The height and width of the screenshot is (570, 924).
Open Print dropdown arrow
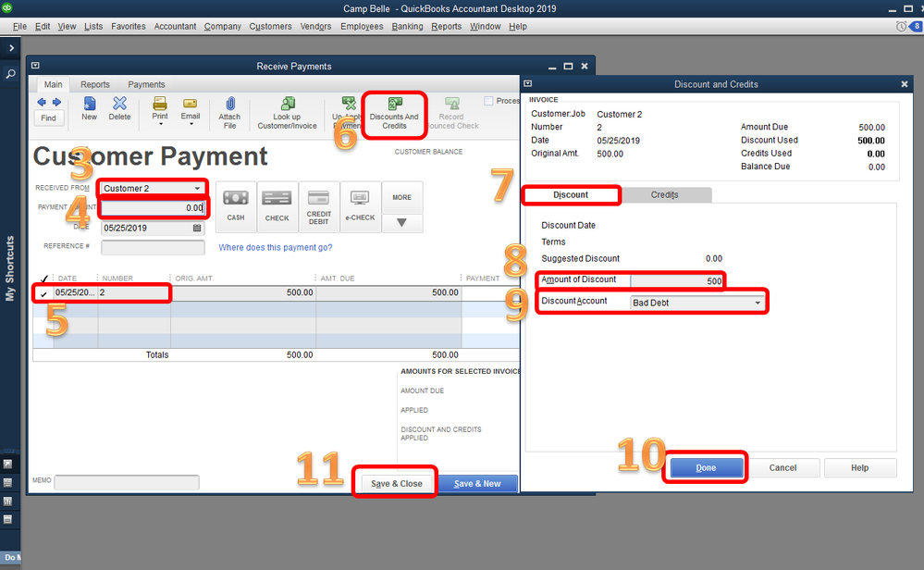tap(160, 124)
